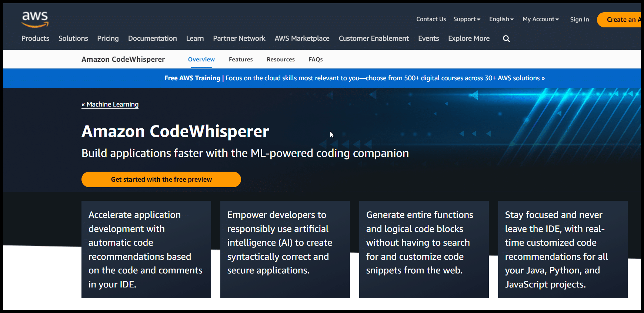The image size is (644, 313).
Task: Switch to the Resources tab
Action: click(281, 59)
